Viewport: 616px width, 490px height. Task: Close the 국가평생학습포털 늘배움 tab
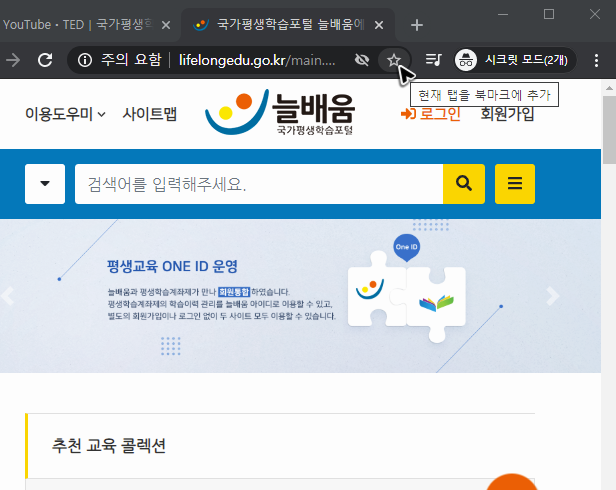tap(379, 25)
